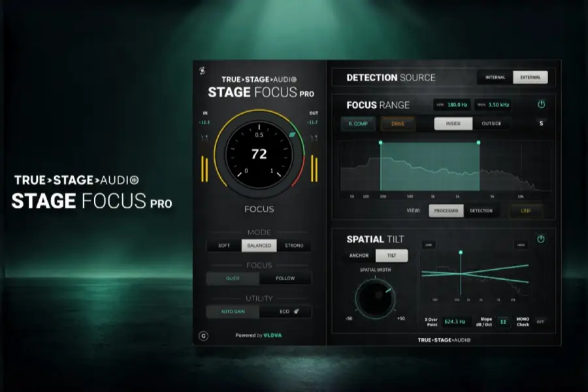
Task: Click the main Focus dial showing 72
Action: [259, 154]
